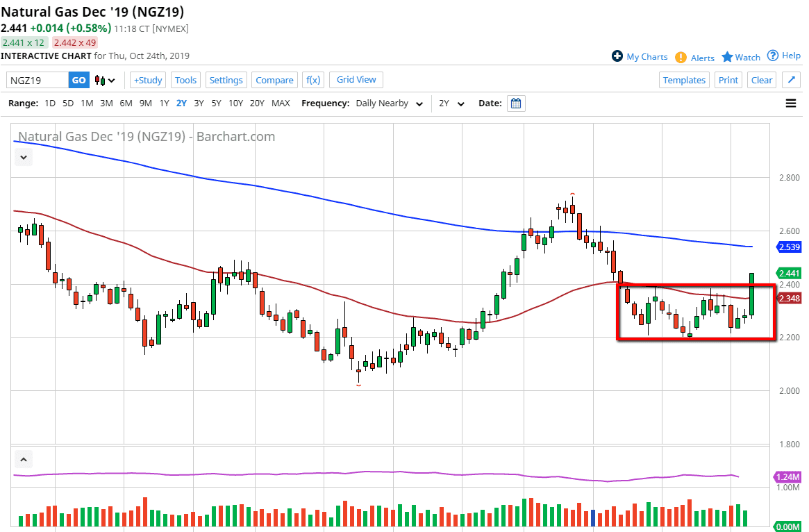
Task: Click the My Charts plus icon
Action: [x=617, y=56]
